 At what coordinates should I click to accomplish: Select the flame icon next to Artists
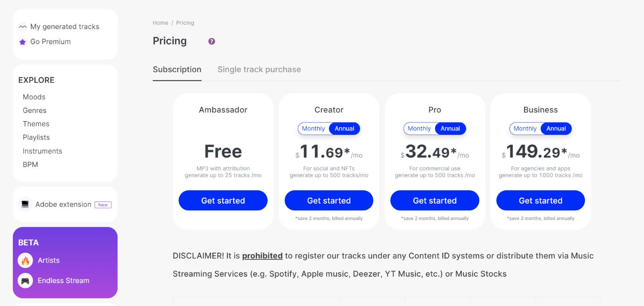[x=25, y=260]
